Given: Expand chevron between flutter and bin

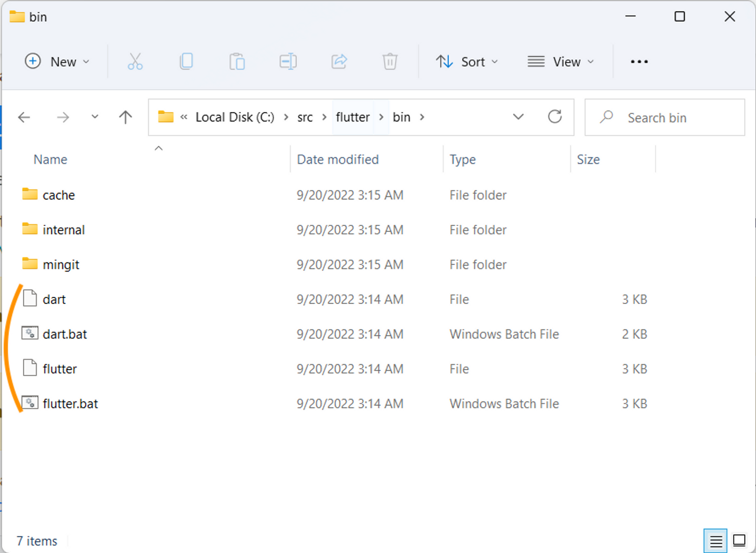Looking at the screenshot, I should tap(381, 117).
